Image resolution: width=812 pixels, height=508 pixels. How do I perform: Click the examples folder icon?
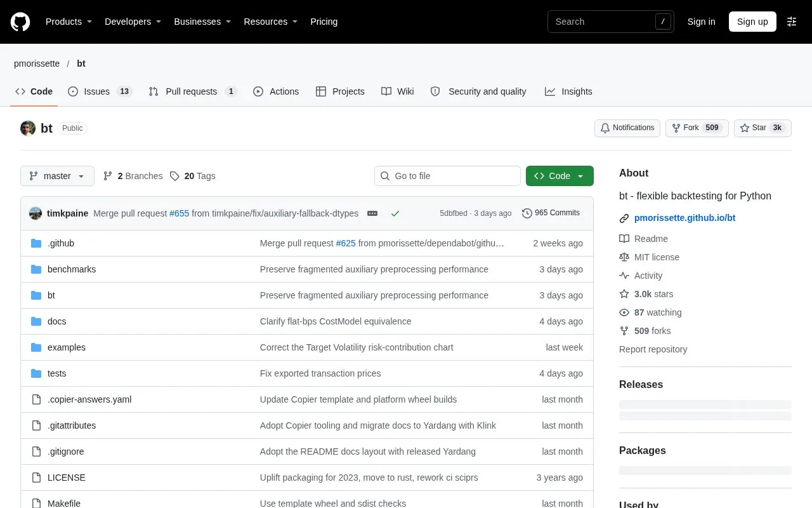point(36,347)
